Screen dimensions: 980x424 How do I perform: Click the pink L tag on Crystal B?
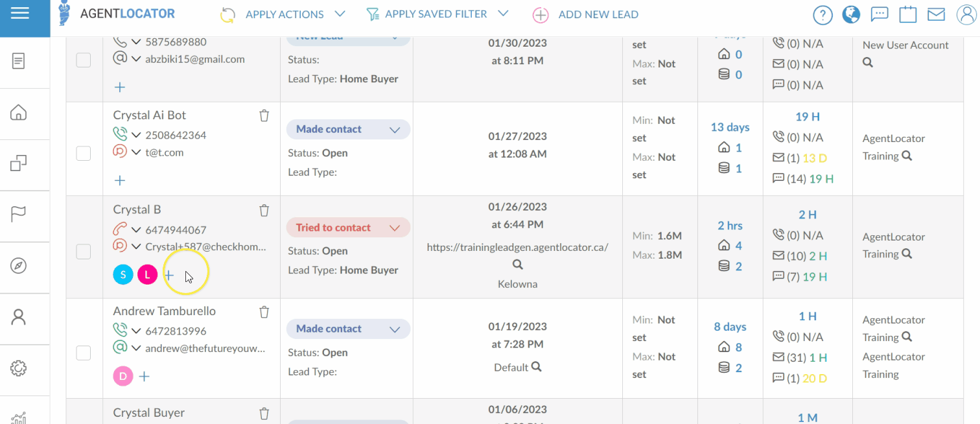point(147,275)
